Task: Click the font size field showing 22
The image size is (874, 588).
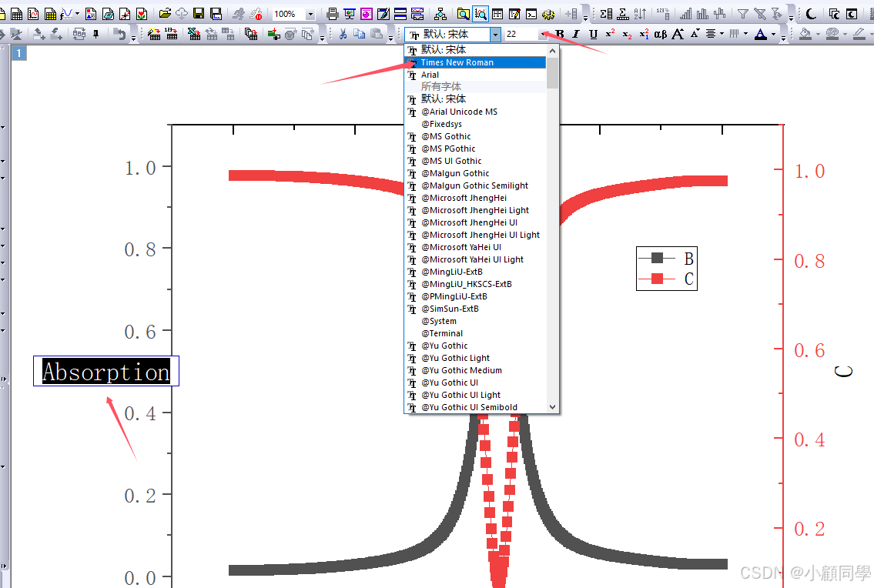Action: tap(522, 34)
